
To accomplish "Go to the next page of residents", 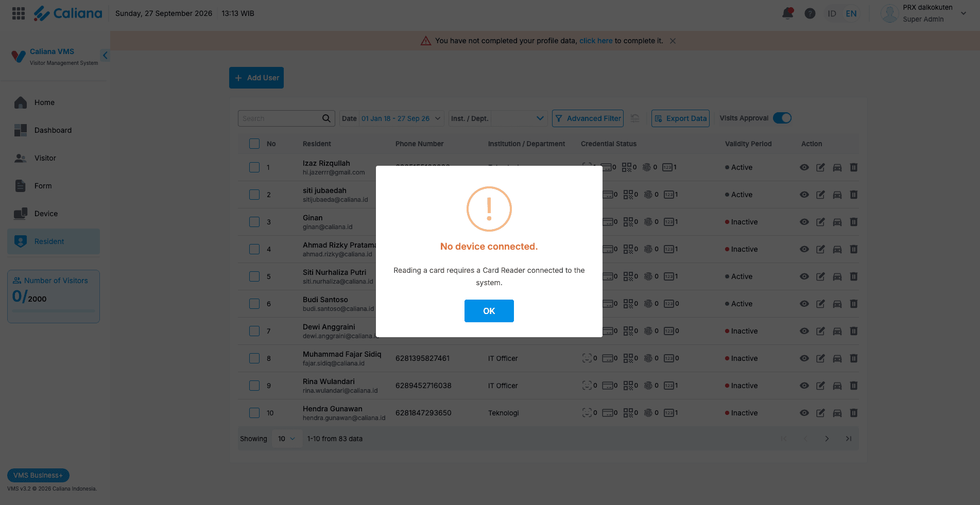I will point(827,439).
